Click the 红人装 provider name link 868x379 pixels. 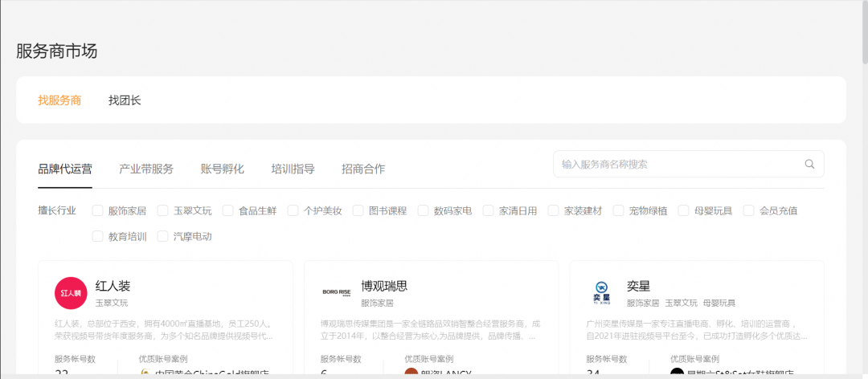click(x=113, y=286)
